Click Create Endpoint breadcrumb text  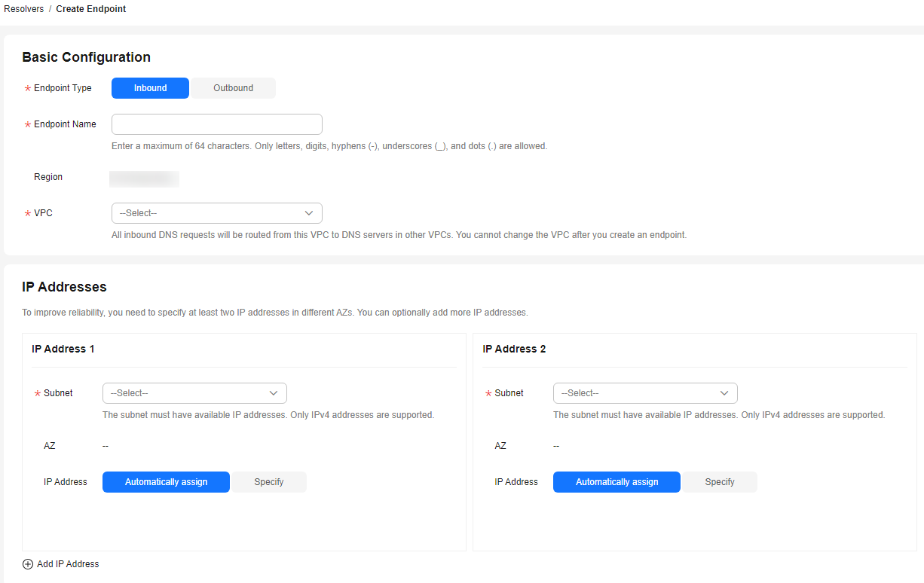pyautogui.click(x=91, y=9)
